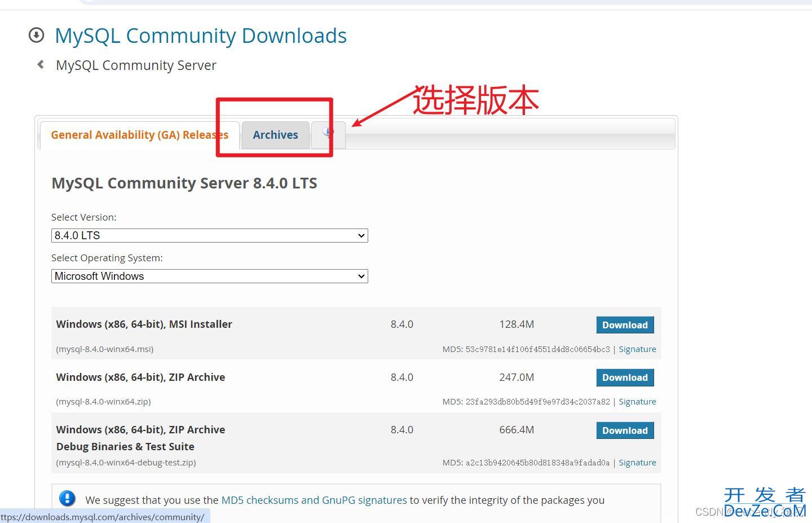Click the MD5 hash starting with a2c13b94

click(x=537, y=463)
